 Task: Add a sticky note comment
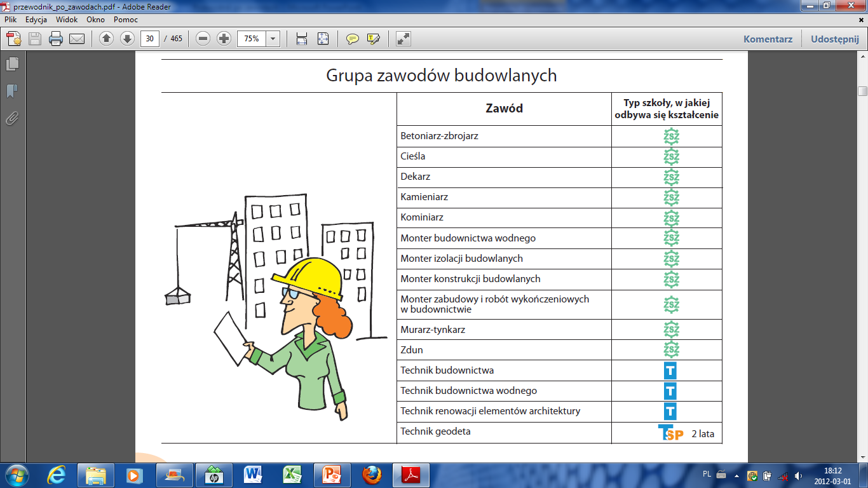click(352, 39)
